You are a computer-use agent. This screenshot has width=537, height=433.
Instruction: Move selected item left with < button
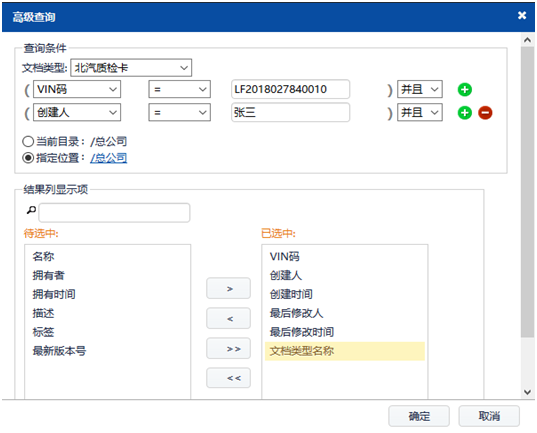click(x=228, y=319)
